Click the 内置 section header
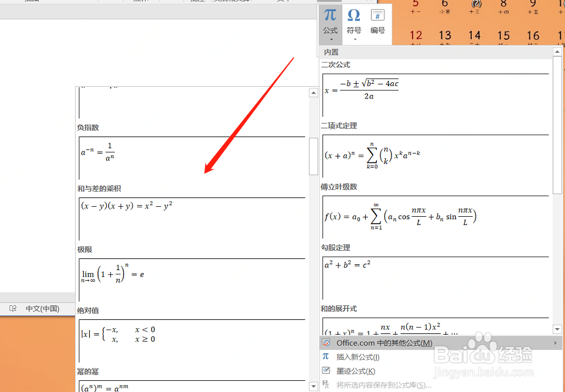Image resolution: width=565 pixels, height=392 pixels. (436, 52)
